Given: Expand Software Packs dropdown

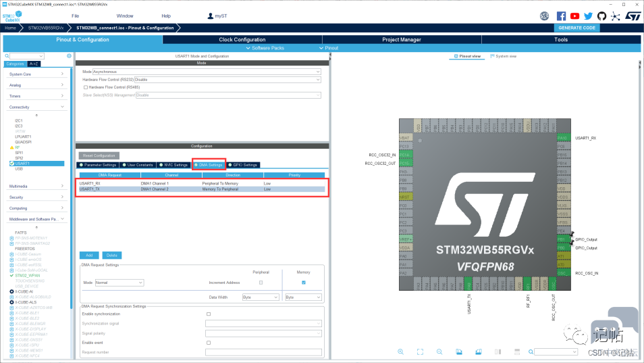Looking at the screenshot, I should point(265,48).
